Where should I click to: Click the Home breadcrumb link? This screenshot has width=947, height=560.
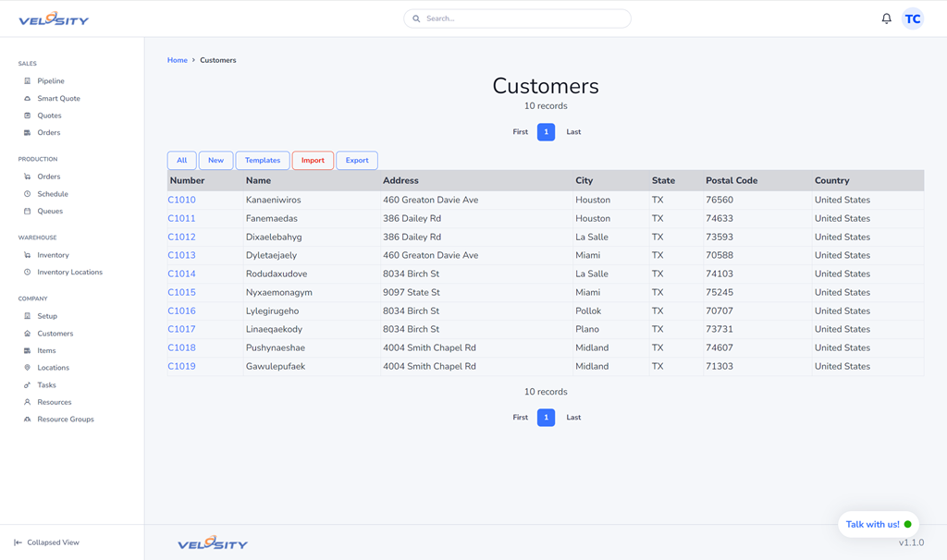(177, 60)
